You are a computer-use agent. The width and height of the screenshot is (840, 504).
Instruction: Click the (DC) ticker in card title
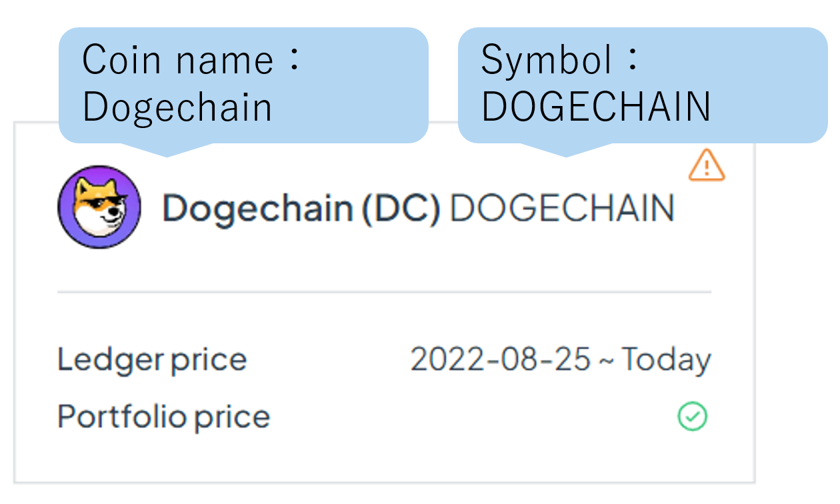[x=400, y=208]
